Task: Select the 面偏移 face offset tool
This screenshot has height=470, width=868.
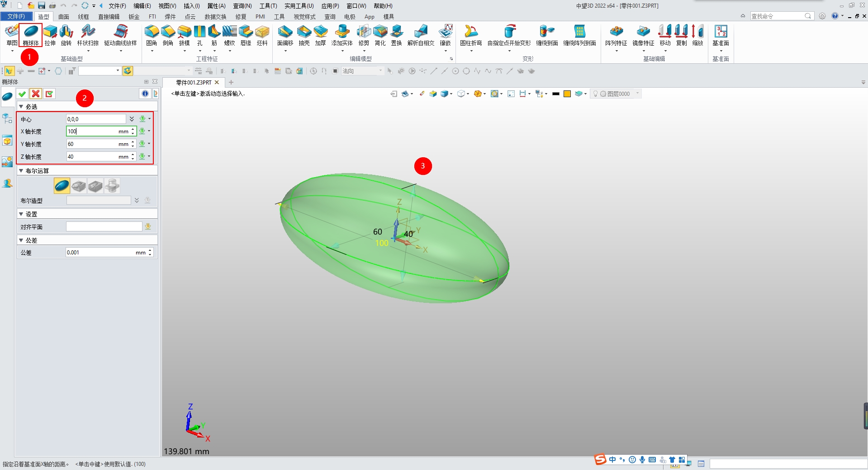Action: click(285, 35)
